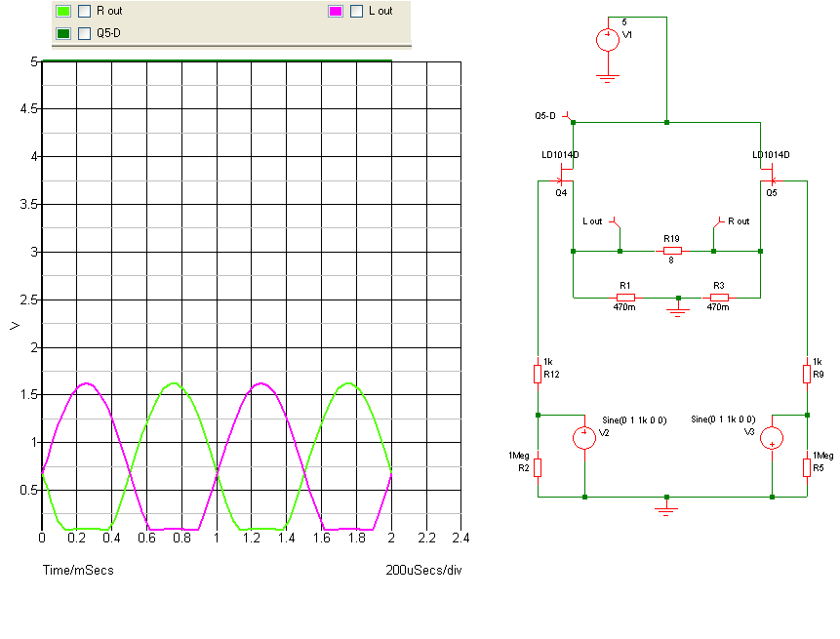Click the LD1014D label above Q4
Image resolution: width=840 pixels, height=639 pixels.
coord(560,155)
